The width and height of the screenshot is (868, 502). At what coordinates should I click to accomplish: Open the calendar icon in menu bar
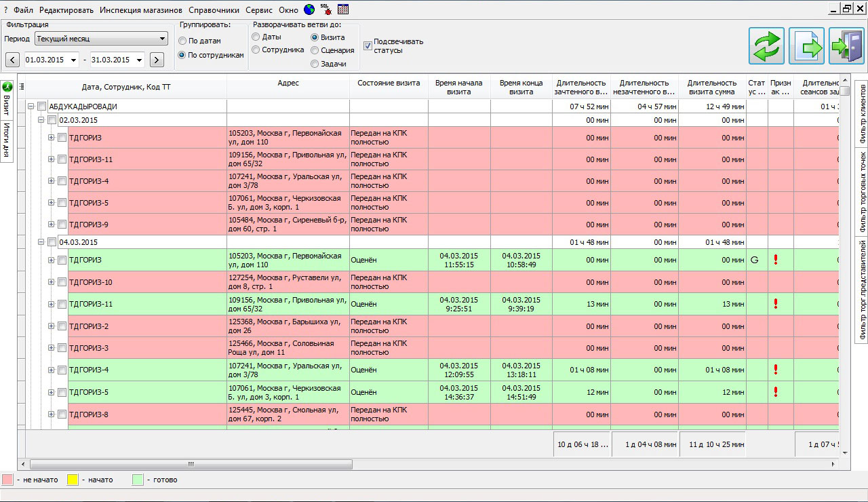(x=343, y=9)
